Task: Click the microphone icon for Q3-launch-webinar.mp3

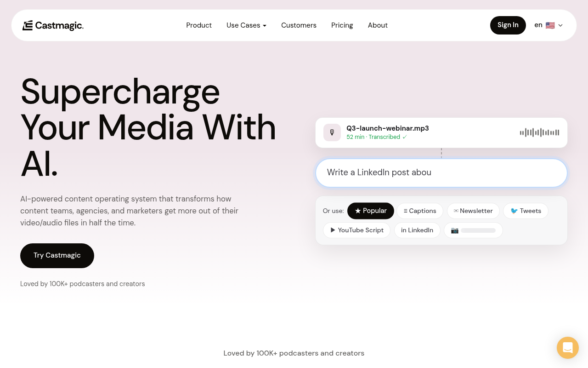Action: pyautogui.click(x=332, y=132)
